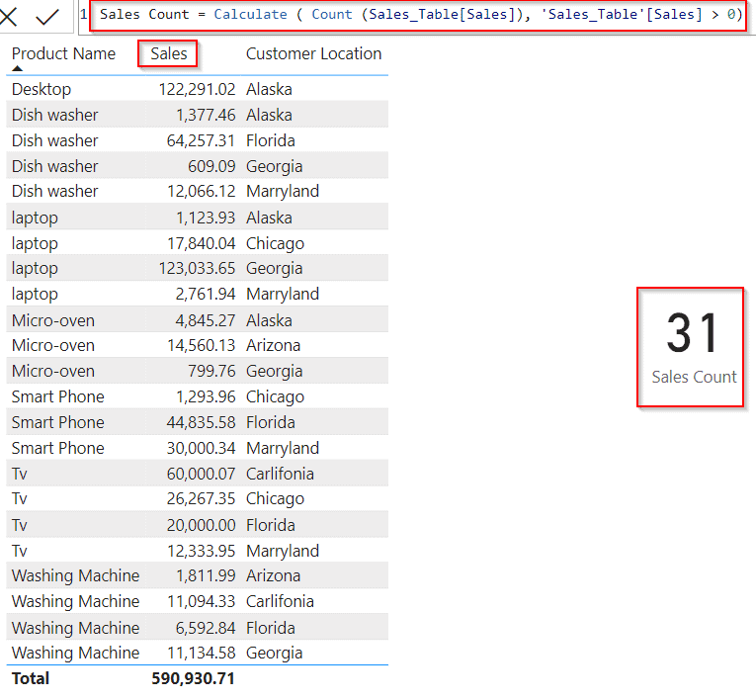
Task: Select Florida in the 44,835.58 row
Action: click(271, 422)
